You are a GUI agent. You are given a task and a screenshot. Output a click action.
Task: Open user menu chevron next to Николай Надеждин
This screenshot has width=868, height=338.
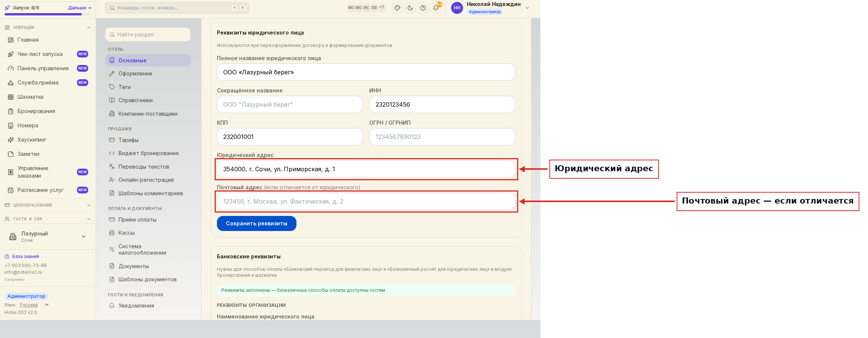(x=527, y=8)
